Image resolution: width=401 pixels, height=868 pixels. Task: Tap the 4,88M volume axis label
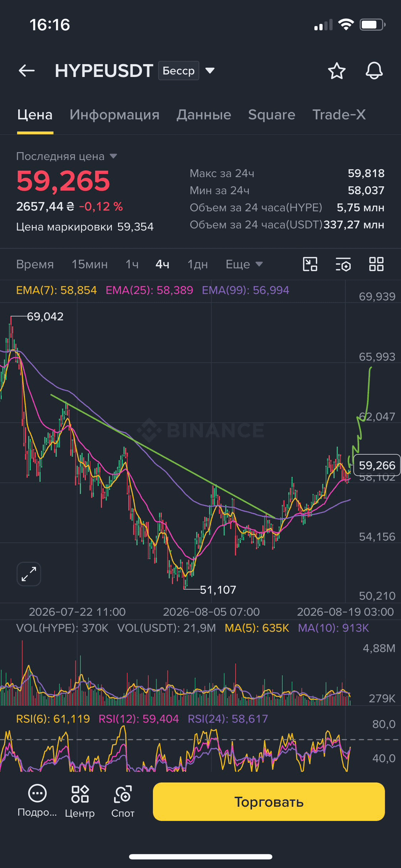pyautogui.click(x=379, y=648)
